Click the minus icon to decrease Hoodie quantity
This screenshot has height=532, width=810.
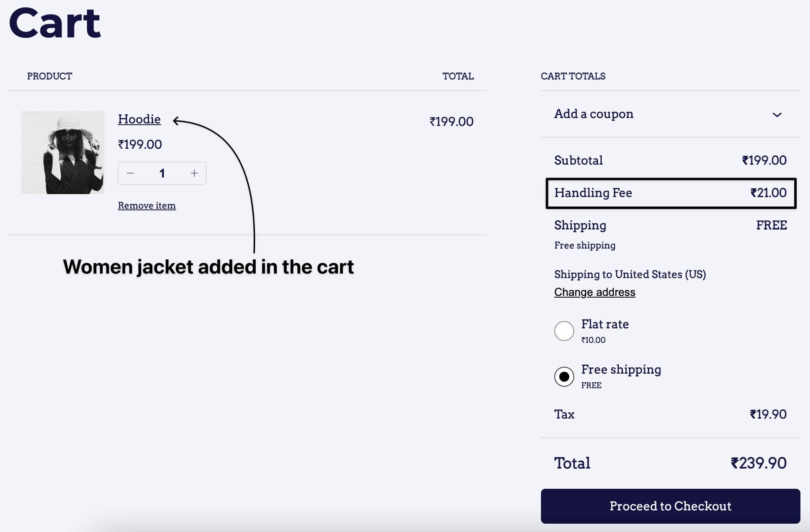click(131, 173)
